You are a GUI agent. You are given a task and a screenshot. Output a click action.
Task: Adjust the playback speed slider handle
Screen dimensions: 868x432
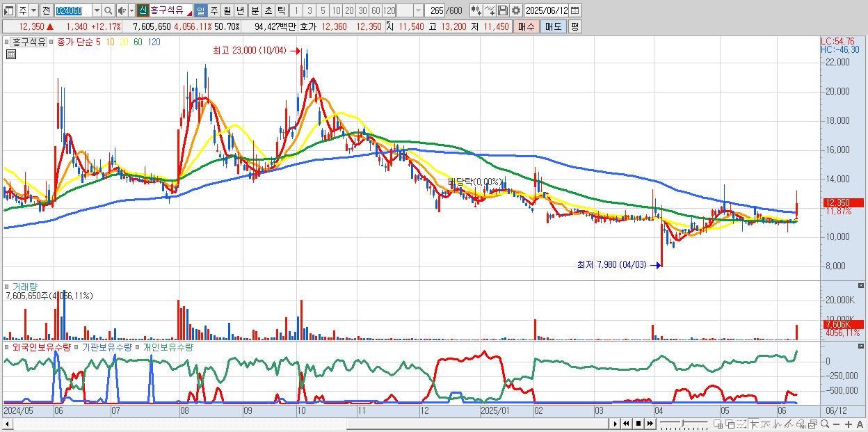(682, 423)
